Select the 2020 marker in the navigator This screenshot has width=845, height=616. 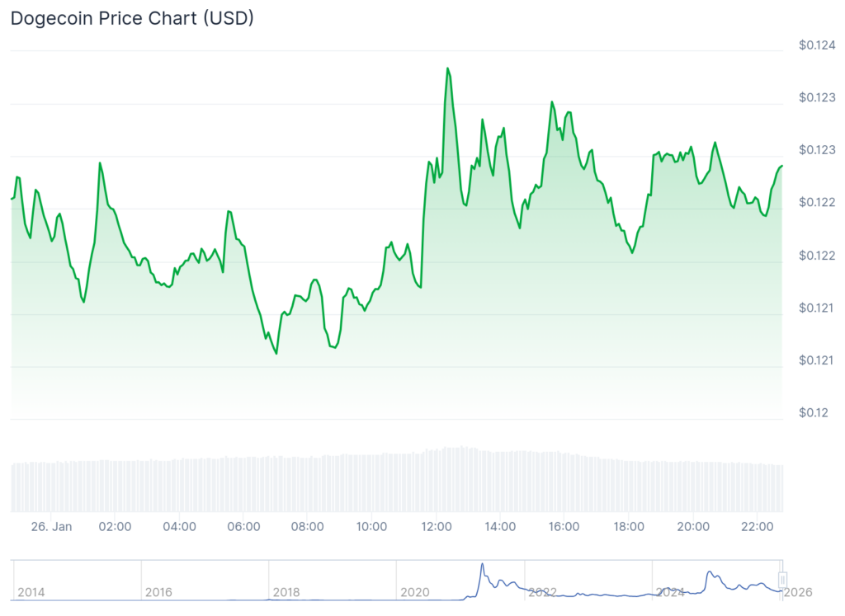point(414,592)
